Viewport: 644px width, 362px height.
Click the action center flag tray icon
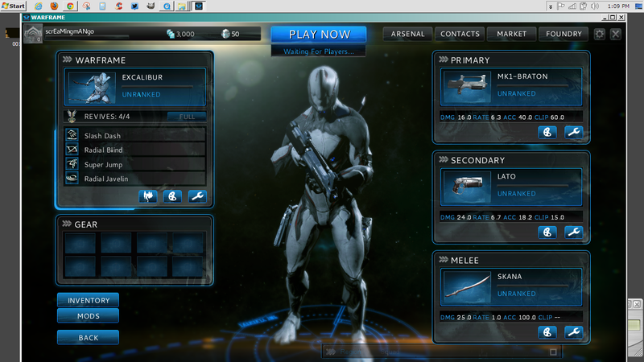point(560,6)
